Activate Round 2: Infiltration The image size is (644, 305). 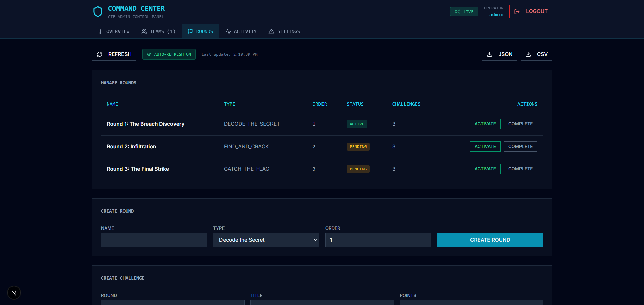[485, 146]
